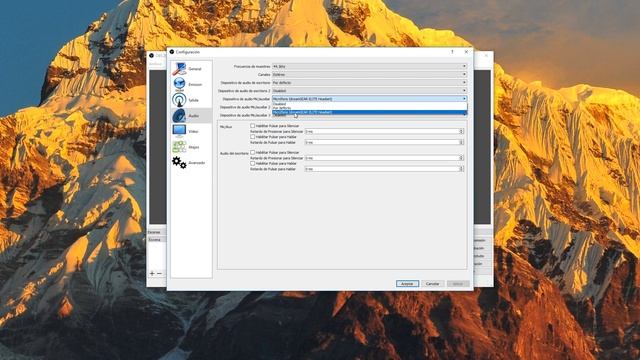Select the 'Escena' row in OBS scenes list
The height and width of the screenshot is (360, 640).
point(157,240)
